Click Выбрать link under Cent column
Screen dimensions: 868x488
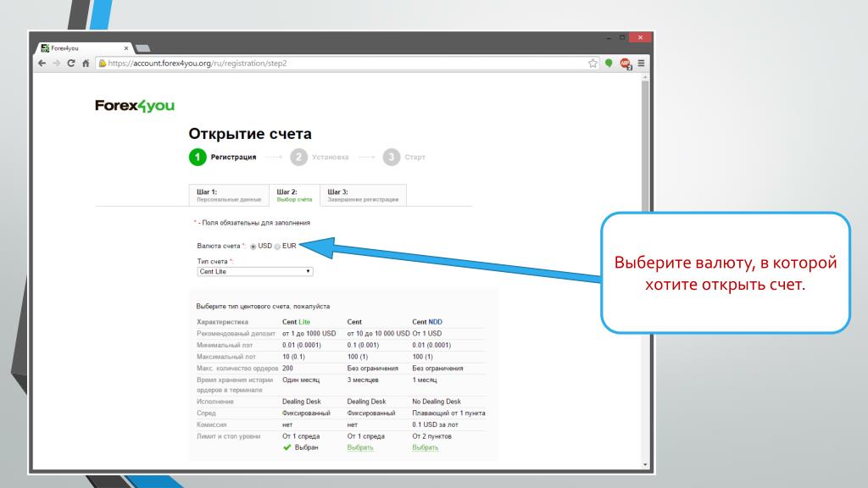pos(360,447)
